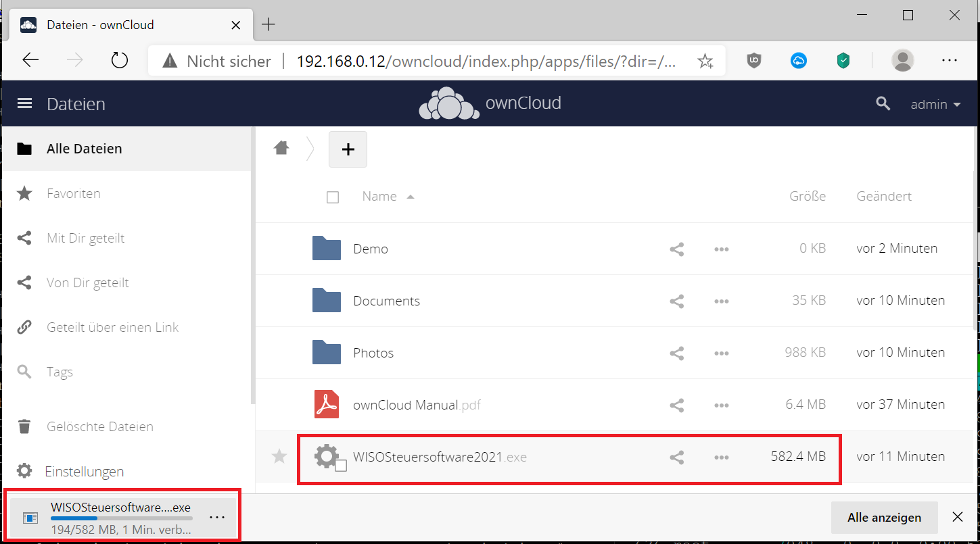980x544 pixels.
Task: Open the hamburger app menu
Action: tap(25, 104)
